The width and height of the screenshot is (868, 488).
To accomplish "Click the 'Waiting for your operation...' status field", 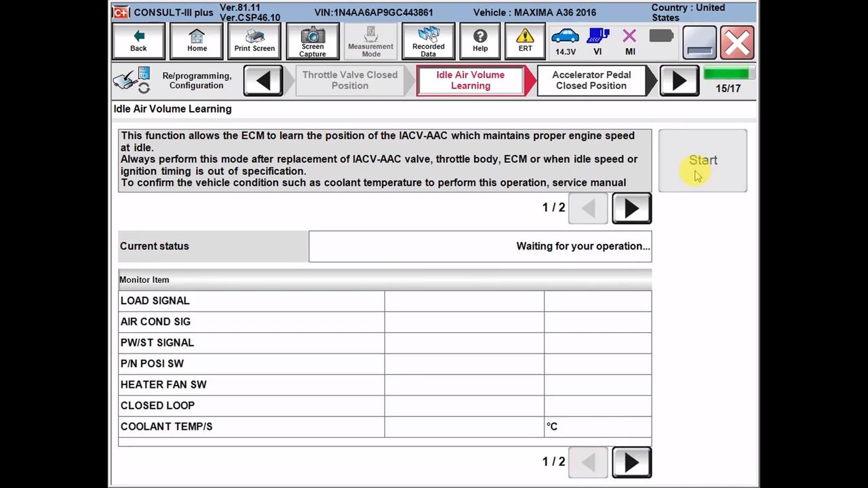I will click(480, 246).
